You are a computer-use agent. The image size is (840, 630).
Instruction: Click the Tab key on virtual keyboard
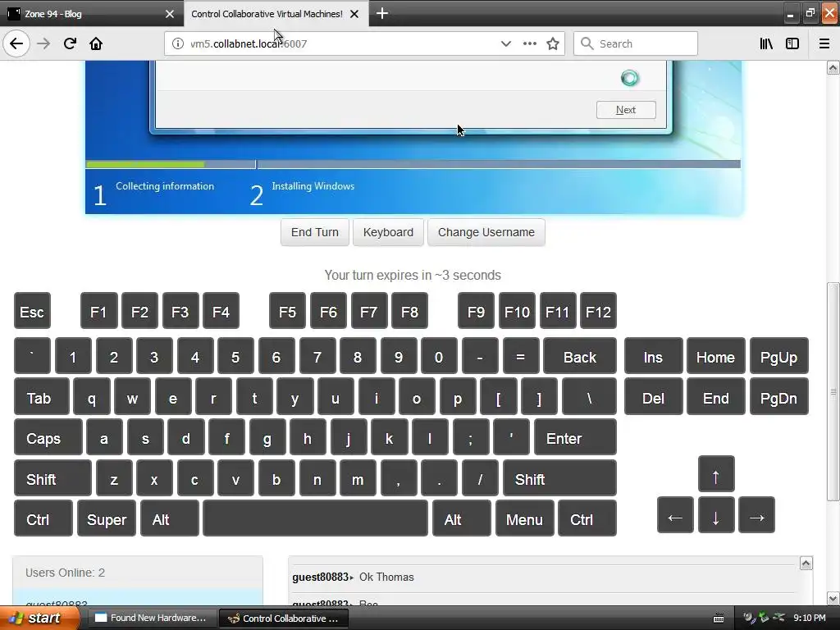click(42, 397)
